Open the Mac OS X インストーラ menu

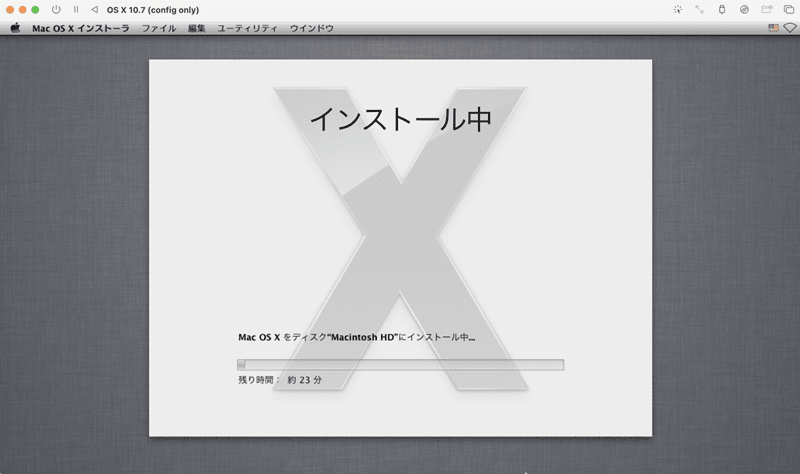[x=81, y=29]
